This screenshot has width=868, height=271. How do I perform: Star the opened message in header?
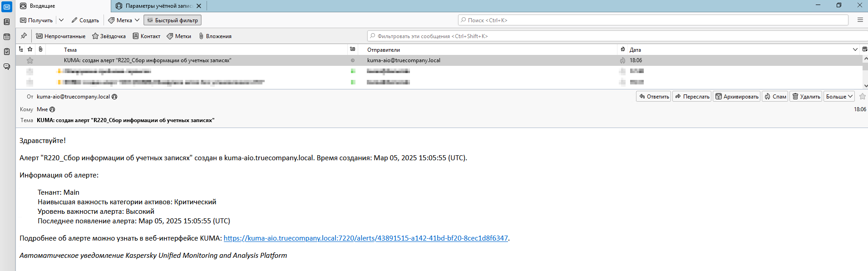click(863, 96)
